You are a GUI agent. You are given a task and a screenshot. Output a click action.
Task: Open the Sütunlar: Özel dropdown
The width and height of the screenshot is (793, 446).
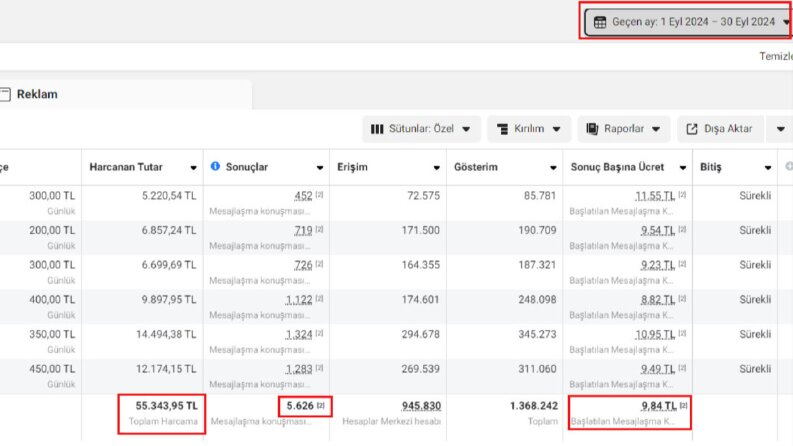tap(421, 129)
